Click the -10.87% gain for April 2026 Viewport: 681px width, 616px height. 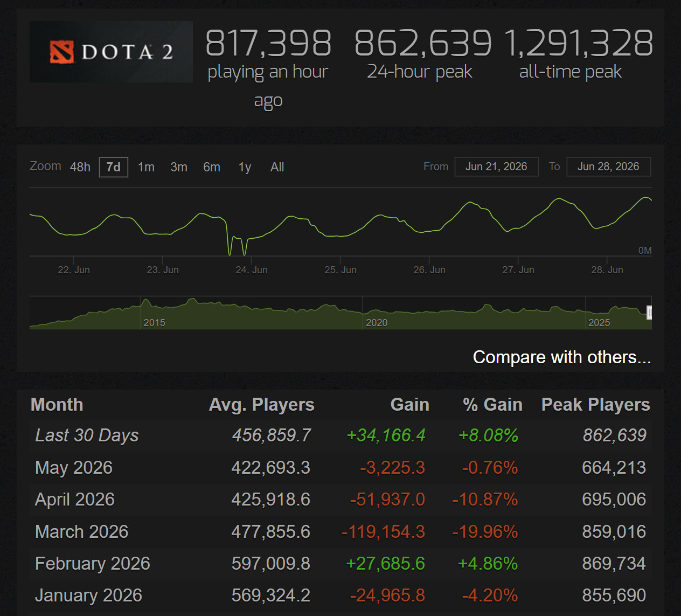(x=485, y=500)
